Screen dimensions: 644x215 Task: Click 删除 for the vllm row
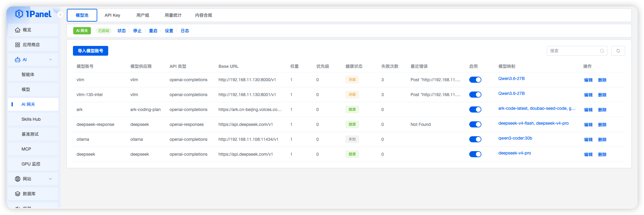point(602,80)
